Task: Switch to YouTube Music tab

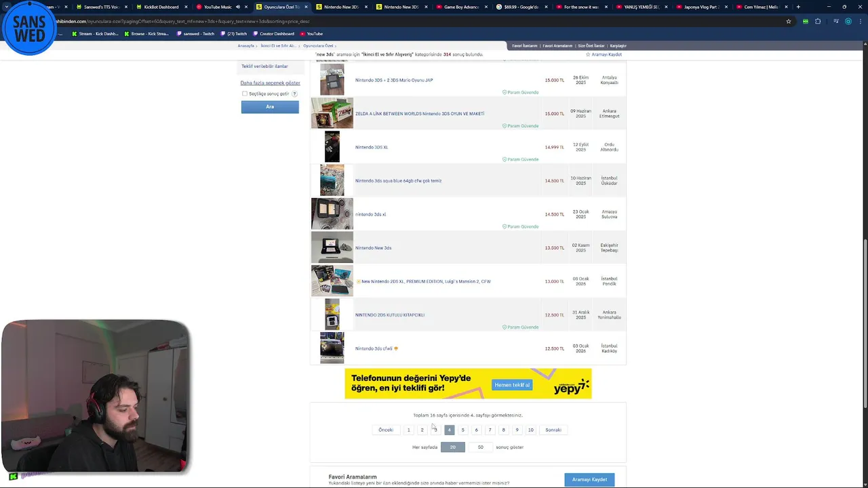Action: (x=216, y=7)
